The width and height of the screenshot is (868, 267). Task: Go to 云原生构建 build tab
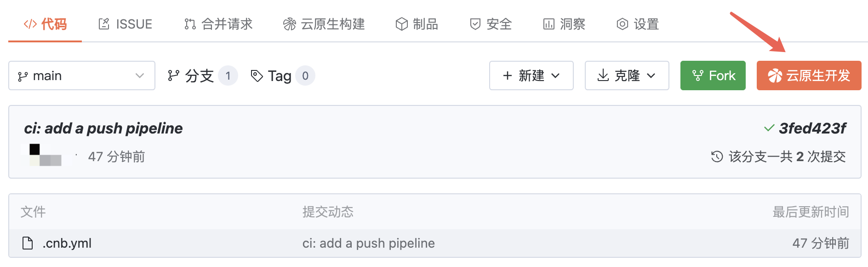coord(324,24)
